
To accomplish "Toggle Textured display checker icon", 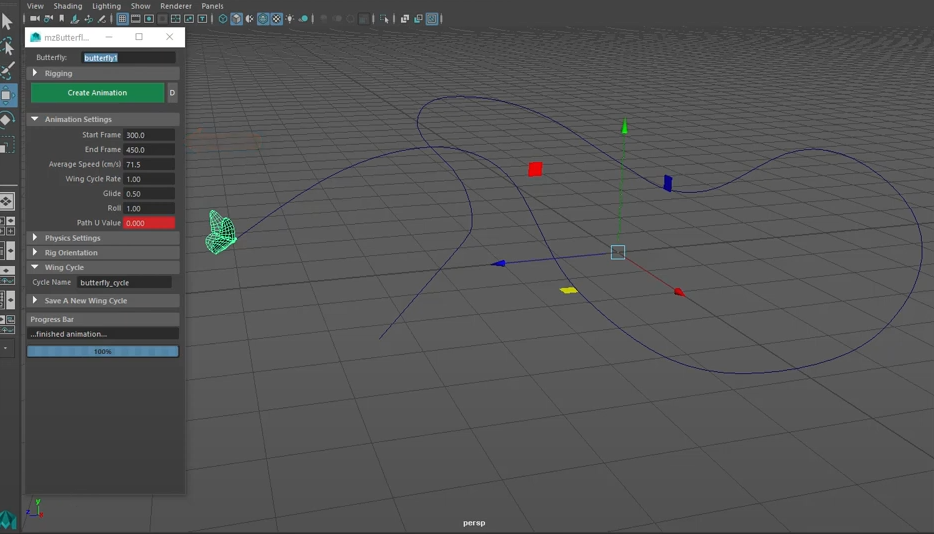I will [x=277, y=18].
